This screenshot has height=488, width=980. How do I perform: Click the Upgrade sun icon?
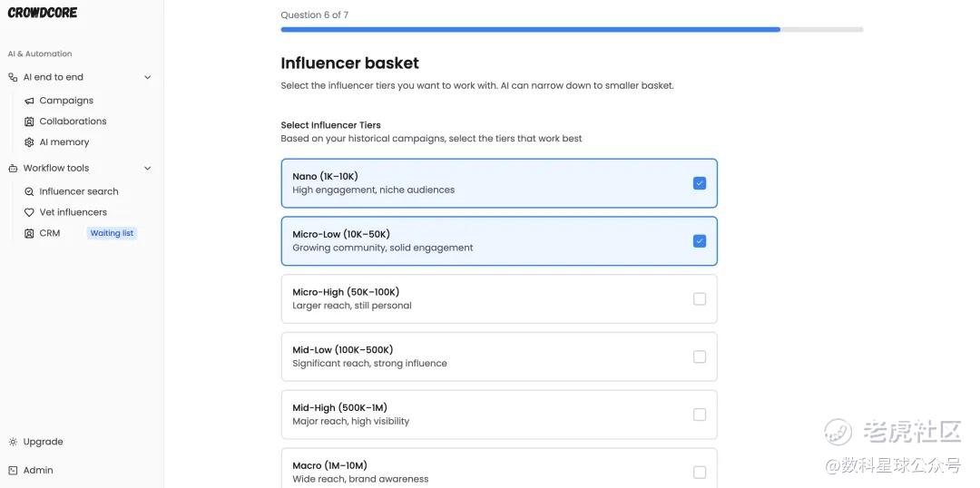point(13,442)
